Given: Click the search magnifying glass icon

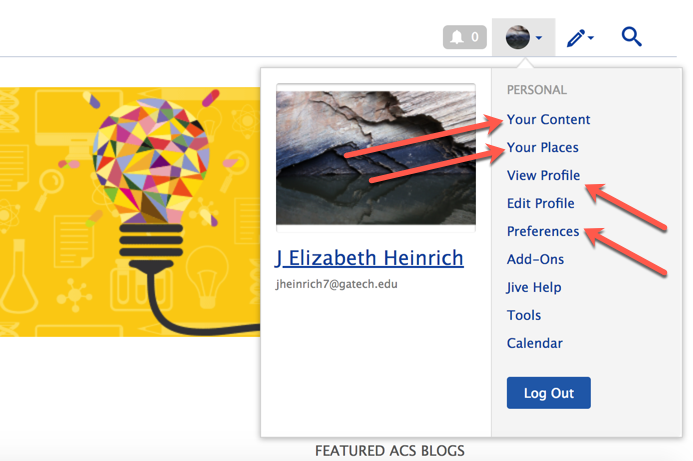Looking at the screenshot, I should point(631,38).
